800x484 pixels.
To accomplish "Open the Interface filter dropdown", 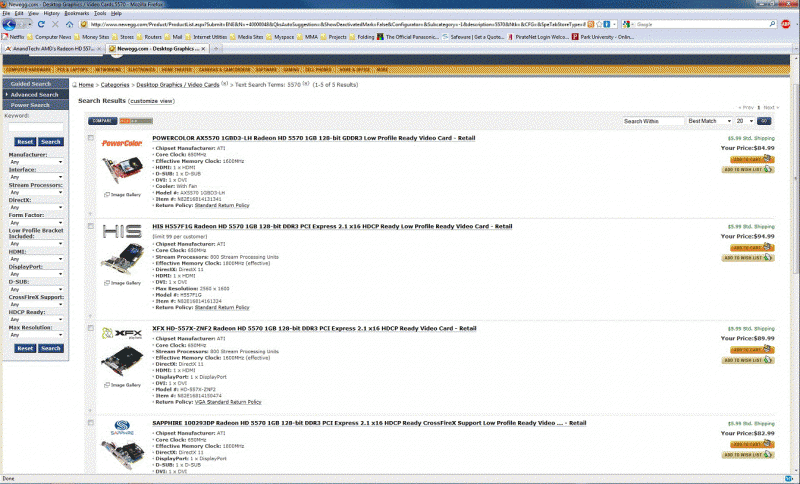I will 36,177.
